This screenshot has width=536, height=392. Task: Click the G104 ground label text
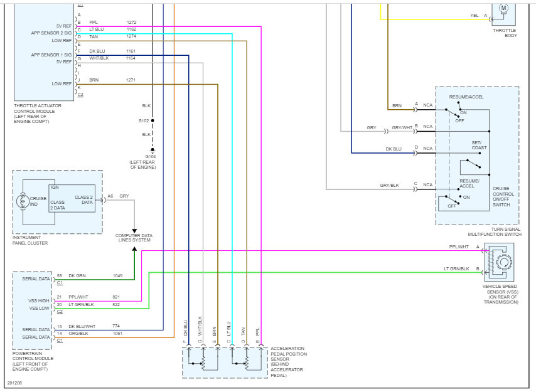pos(151,156)
